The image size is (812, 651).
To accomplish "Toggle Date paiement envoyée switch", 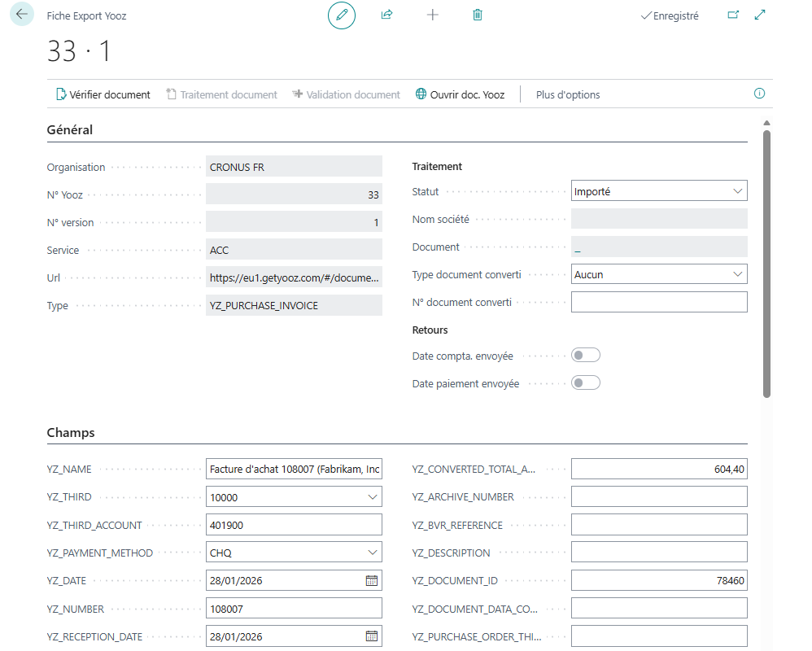I will [586, 382].
